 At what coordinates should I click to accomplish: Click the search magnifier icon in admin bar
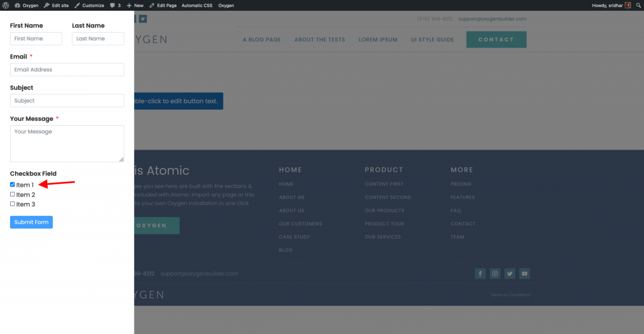pyautogui.click(x=638, y=5)
